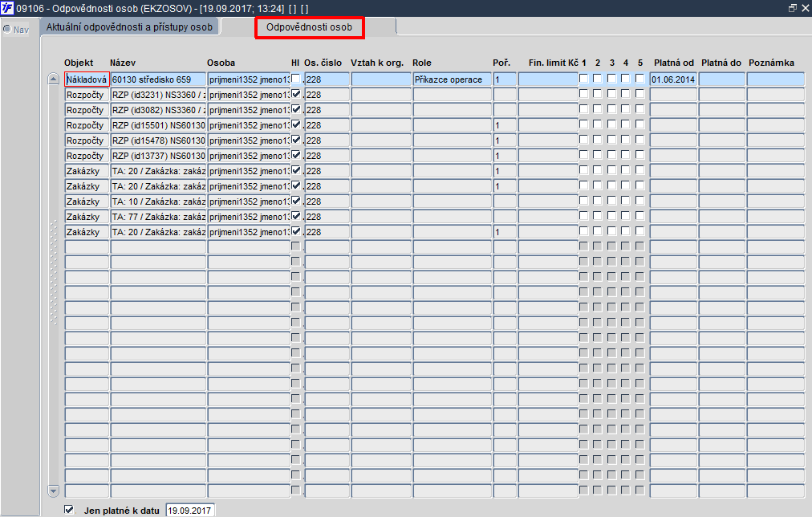
Task: Check level 1 checkbox in Nákladová row
Action: (x=583, y=79)
